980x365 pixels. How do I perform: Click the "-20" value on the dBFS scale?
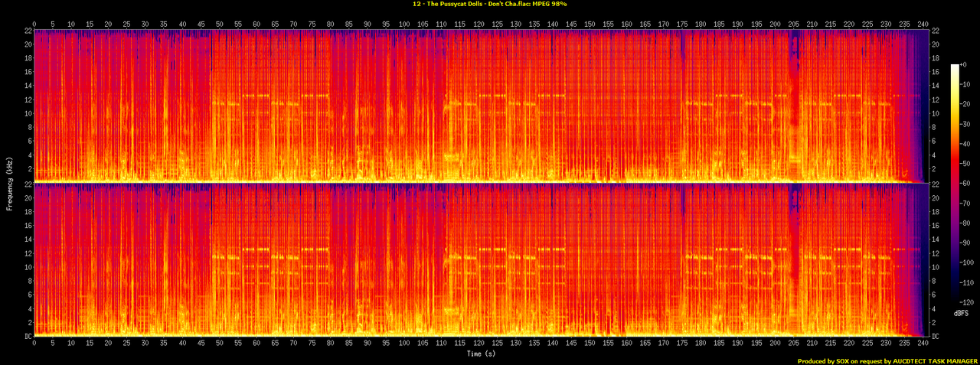[965, 106]
